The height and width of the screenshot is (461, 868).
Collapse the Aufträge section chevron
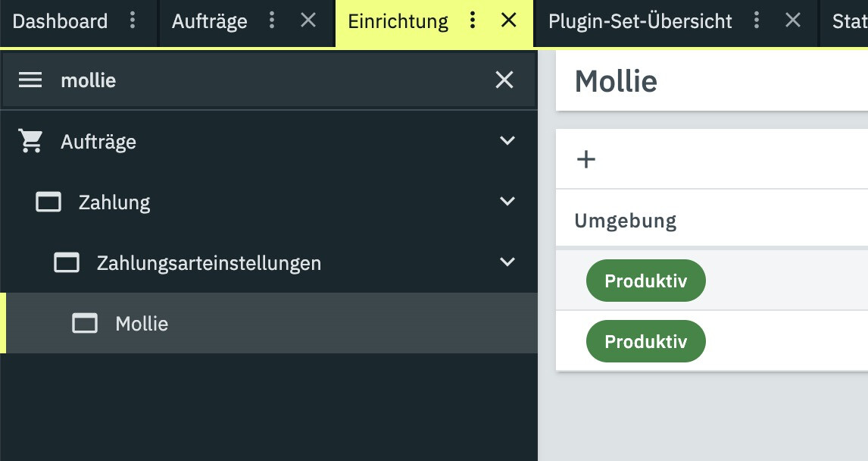click(507, 140)
